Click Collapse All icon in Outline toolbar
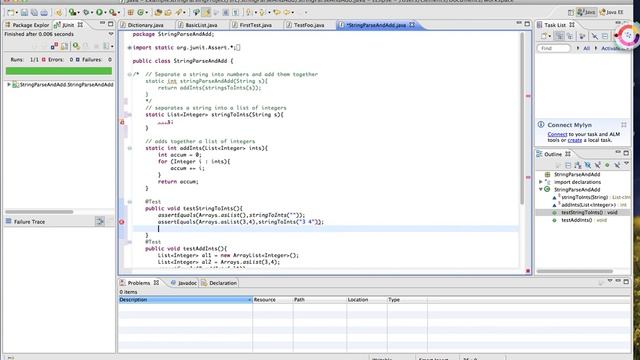 point(568,165)
